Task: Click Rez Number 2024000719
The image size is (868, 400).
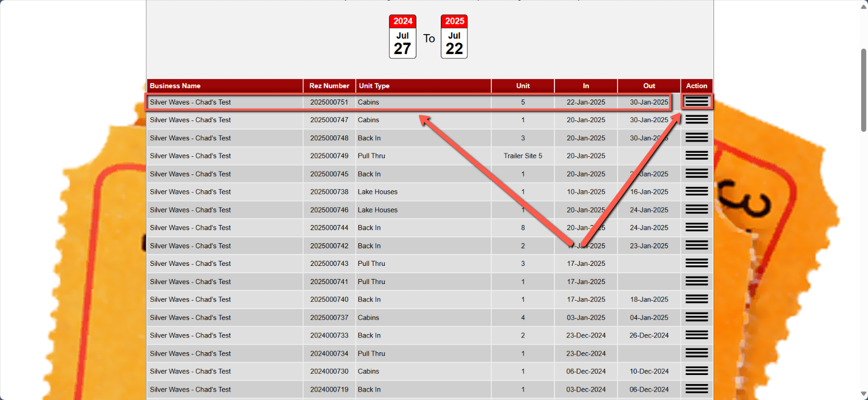Action: point(329,389)
